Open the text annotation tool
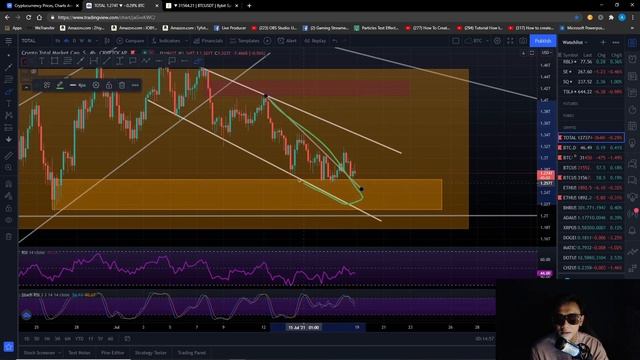 [x=8, y=104]
